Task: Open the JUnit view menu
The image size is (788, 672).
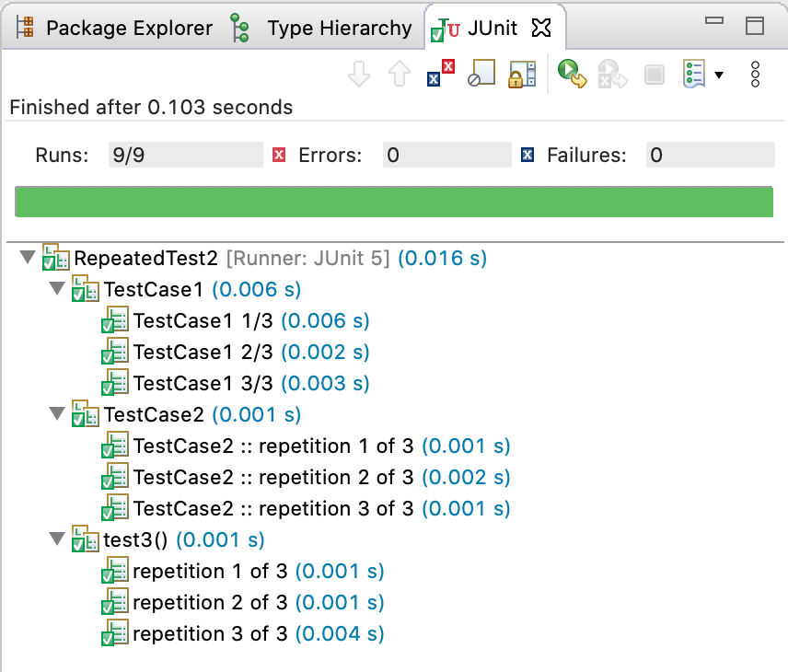Action: pos(754,74)
